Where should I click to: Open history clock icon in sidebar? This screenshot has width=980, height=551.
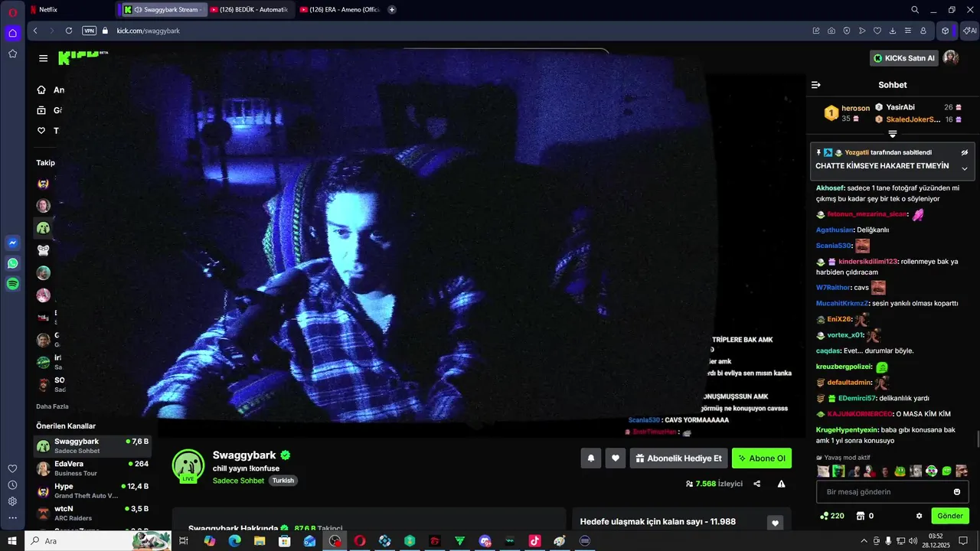[x=12, y=485]
